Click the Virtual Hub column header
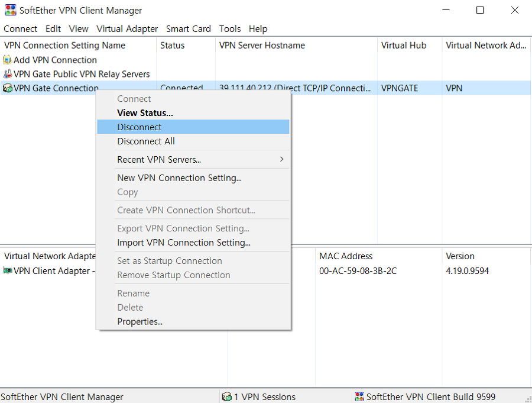This screenshot has height=403, width=532. coord(410,45)
